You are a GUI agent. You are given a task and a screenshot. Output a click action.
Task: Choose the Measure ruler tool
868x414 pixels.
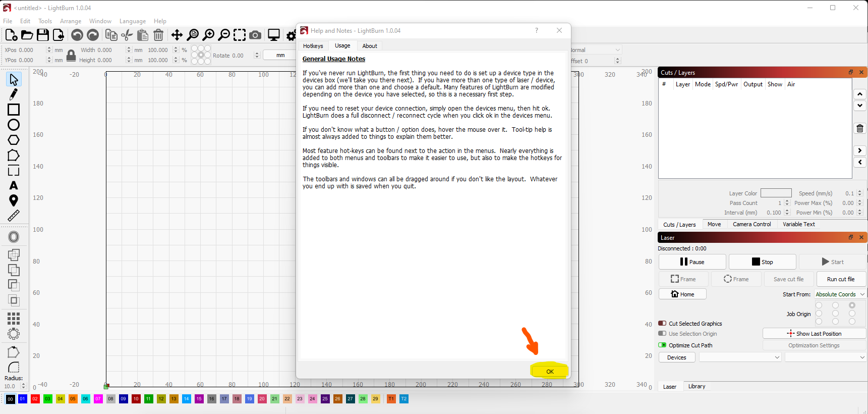click(x=14, y=216)
